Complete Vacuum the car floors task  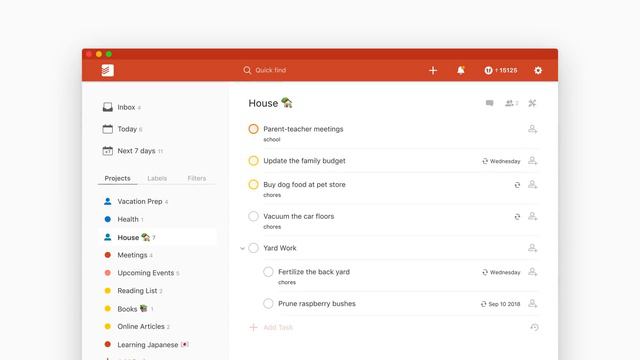(253, 216)
